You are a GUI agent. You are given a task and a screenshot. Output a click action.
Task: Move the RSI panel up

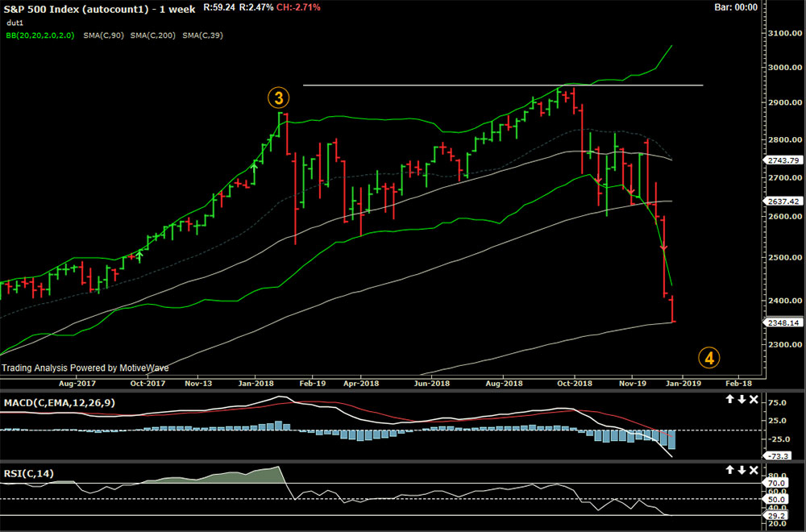pyautogui.click(x=729, y=469)
